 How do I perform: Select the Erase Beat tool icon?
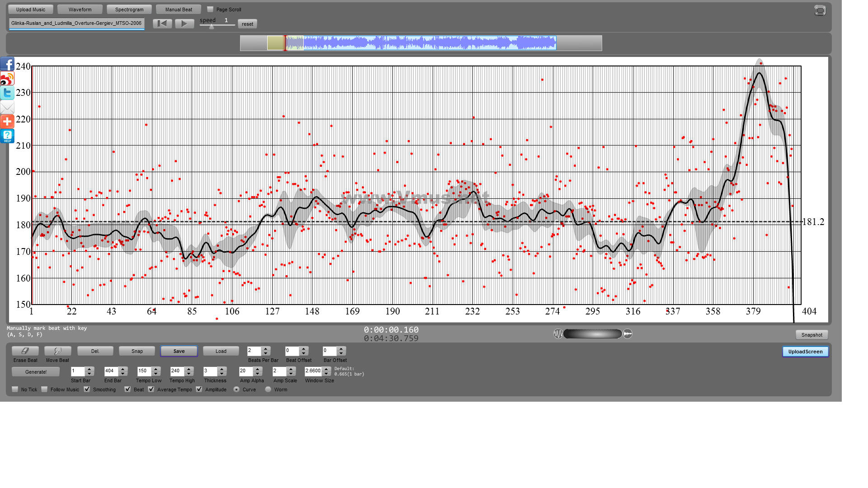click(x=25, y=351)
